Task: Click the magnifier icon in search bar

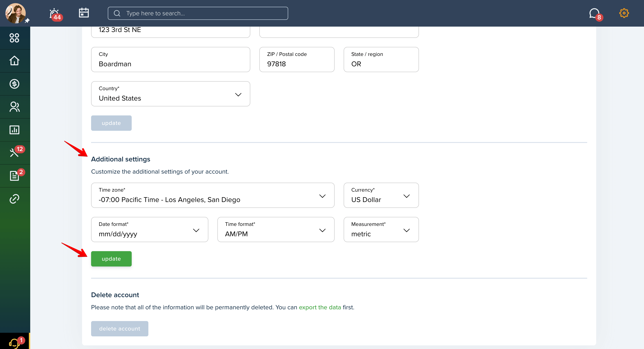Action: click(117, 13)
